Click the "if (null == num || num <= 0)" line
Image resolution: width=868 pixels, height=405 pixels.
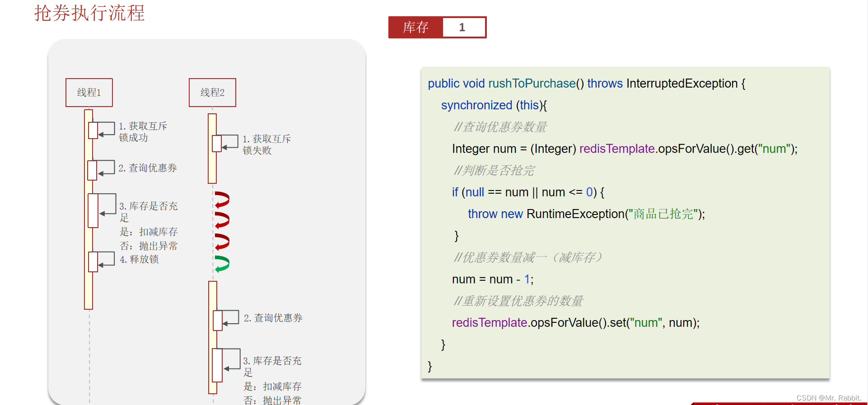click(x=528, y=192)
